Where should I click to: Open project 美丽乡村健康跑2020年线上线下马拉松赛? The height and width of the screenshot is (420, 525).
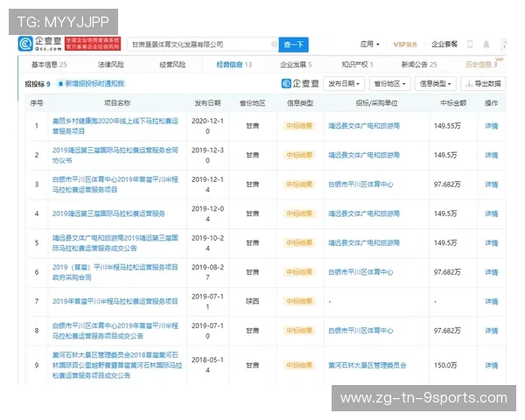coord(115,126)
